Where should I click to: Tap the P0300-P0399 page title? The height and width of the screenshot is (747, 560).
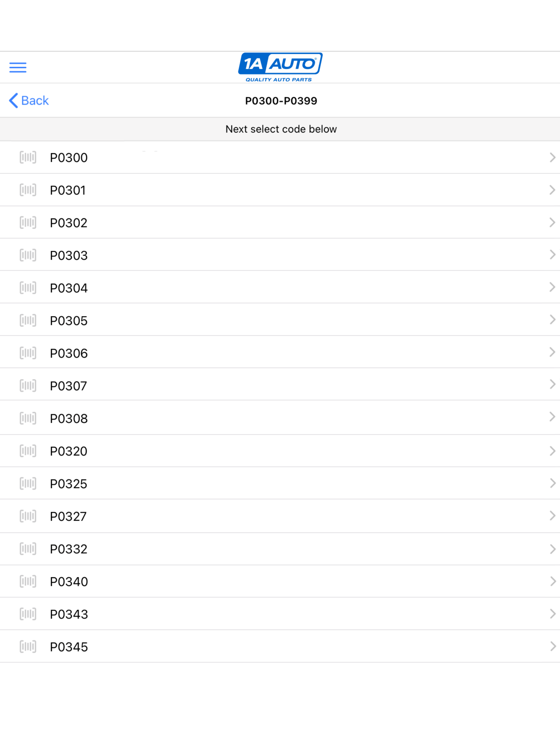pyautogui.click(x=281, y=101)
